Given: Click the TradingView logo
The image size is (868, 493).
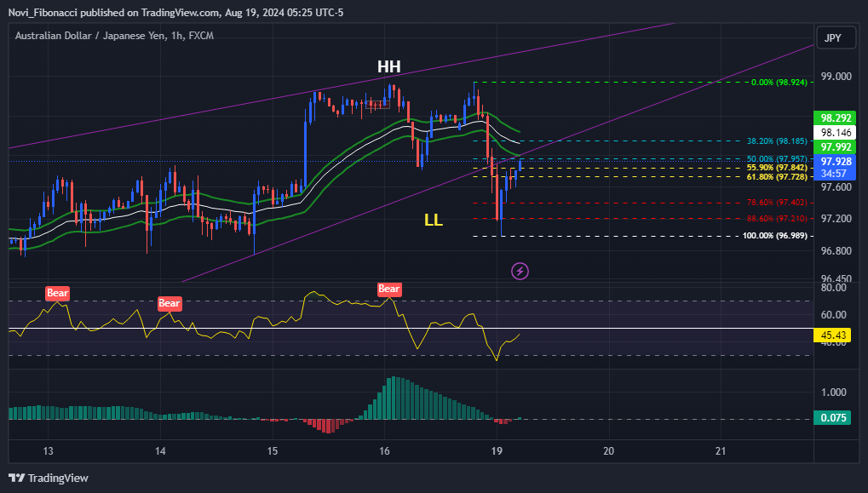Looking at the screenshot, I should (49, 478).
